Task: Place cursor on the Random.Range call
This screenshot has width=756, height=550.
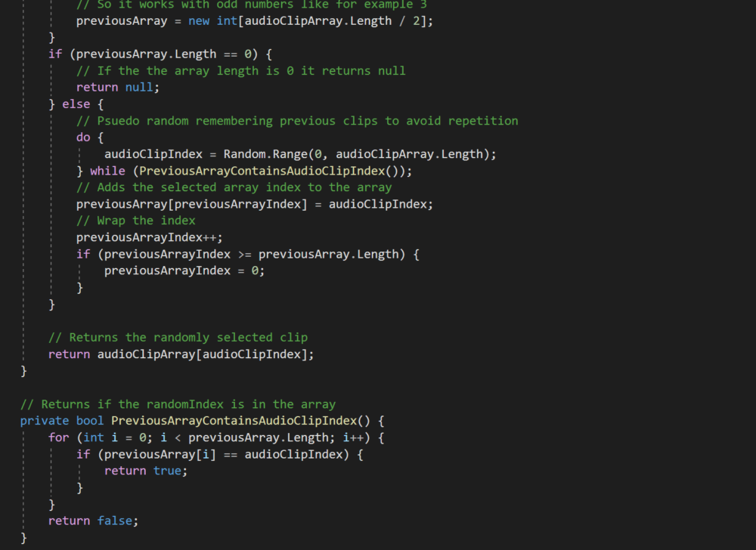Action: click(x=268, y=154)
